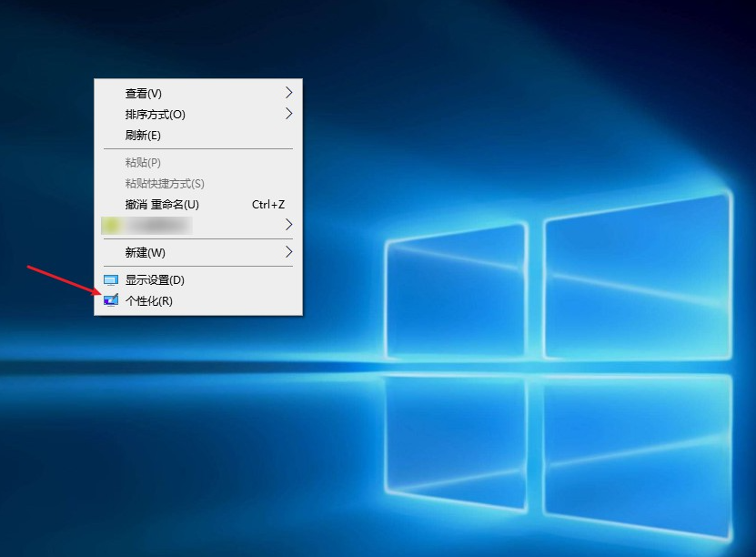The image size is (756, 557).
Task: Click the red annotation arrow's tail
Action: (31, 268)
